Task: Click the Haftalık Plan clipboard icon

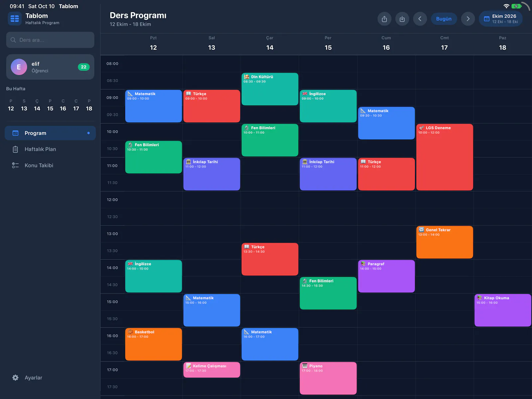Action: click(x=15, y=149)
